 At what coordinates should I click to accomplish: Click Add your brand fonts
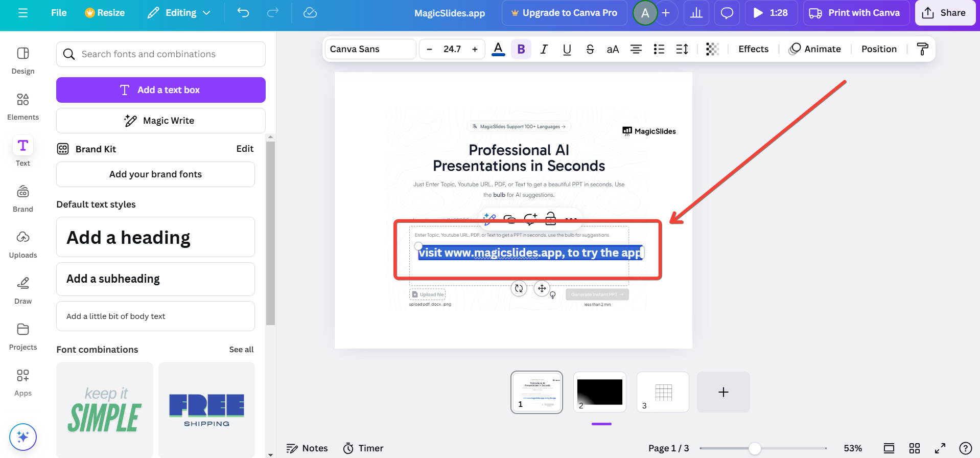tap(155, 174)
